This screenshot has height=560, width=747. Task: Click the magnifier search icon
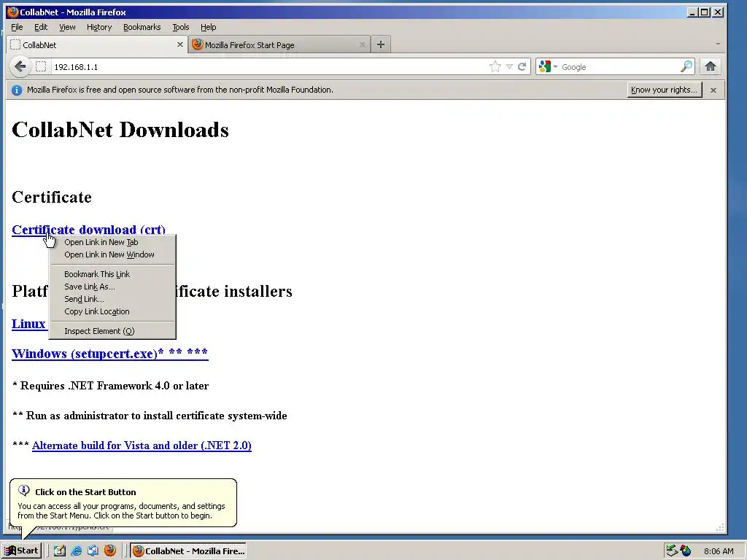[686, 66]
